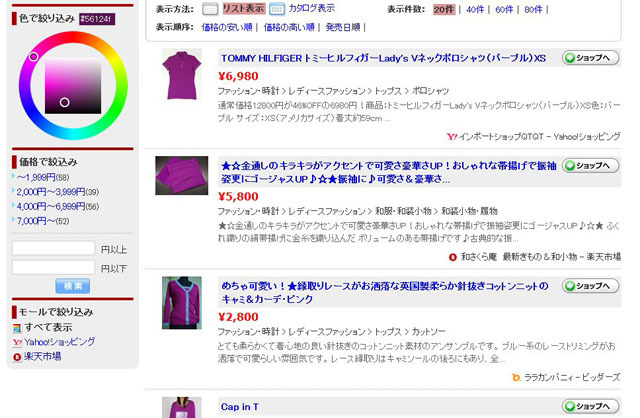Open the Tommy Hilfiger polo shirt title
Screen dimensions: 640x418
[383, 58]
